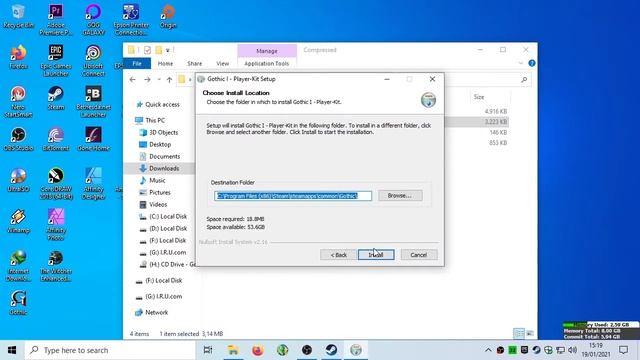Select Affinity Designer desktop icon

point(93,184)
